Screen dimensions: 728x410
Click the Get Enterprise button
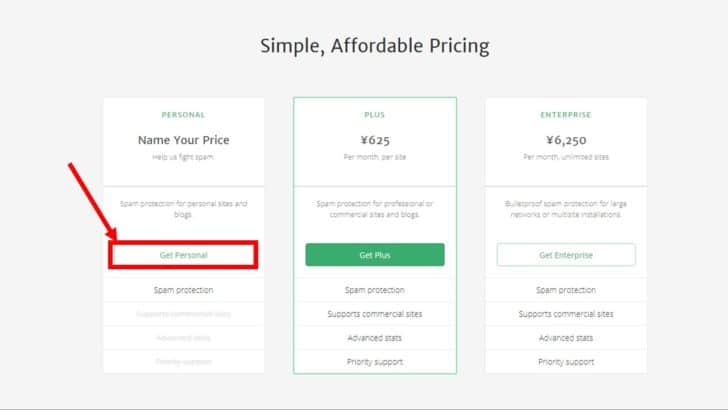click(x=566, y=255)
